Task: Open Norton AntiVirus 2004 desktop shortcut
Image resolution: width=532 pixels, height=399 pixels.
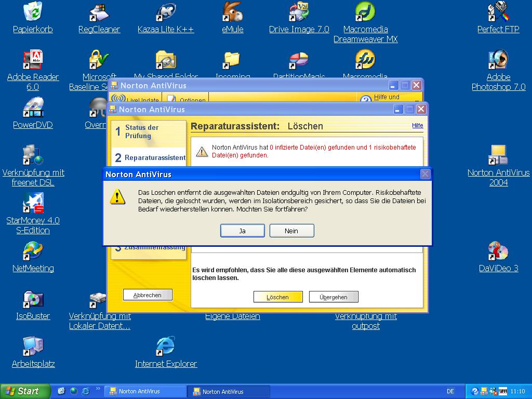Action: 498,166
